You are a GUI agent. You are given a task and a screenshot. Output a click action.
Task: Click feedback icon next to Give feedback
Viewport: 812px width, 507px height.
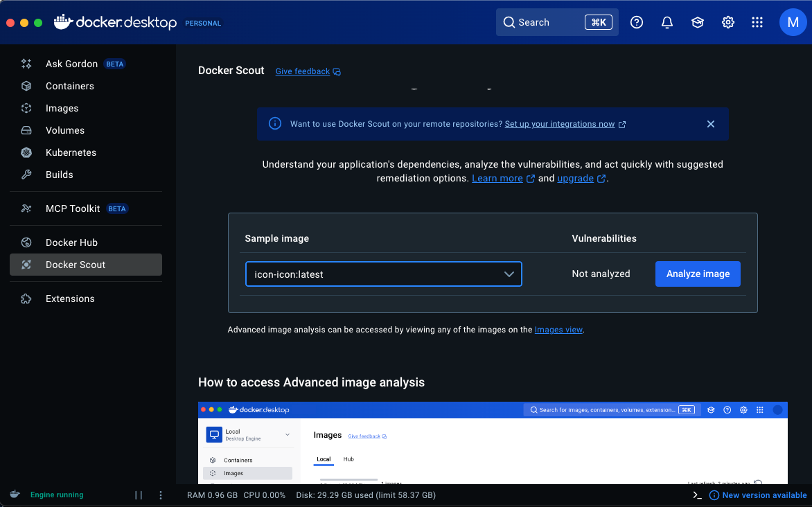click(x=337, y=71)
